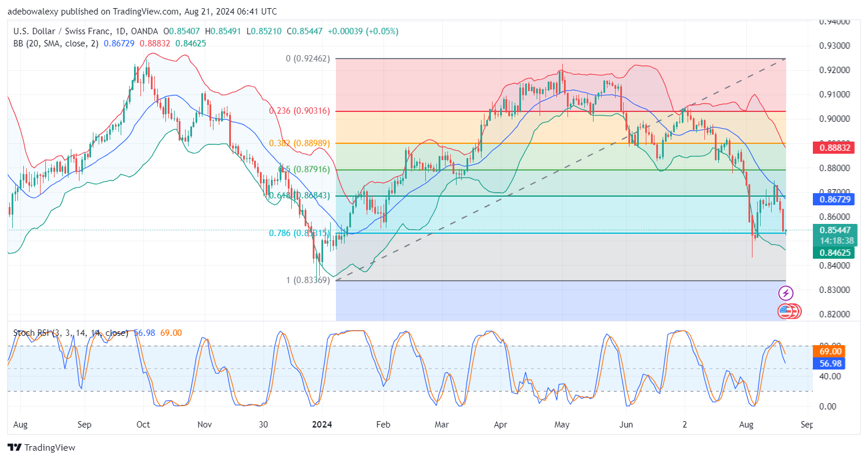Click the 0.83000 price axis label

pos(834,290)
